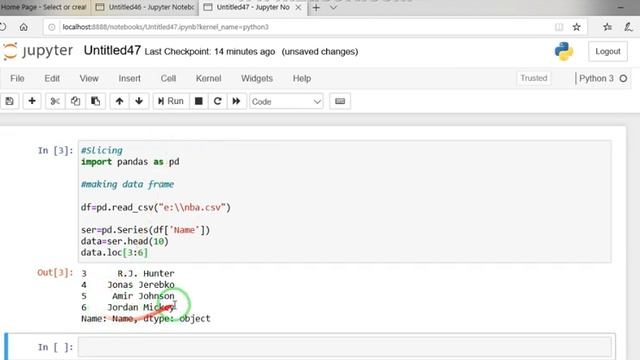
Task: Restart the kernel with the circular arrow
Action: click(x=218, y=101)
